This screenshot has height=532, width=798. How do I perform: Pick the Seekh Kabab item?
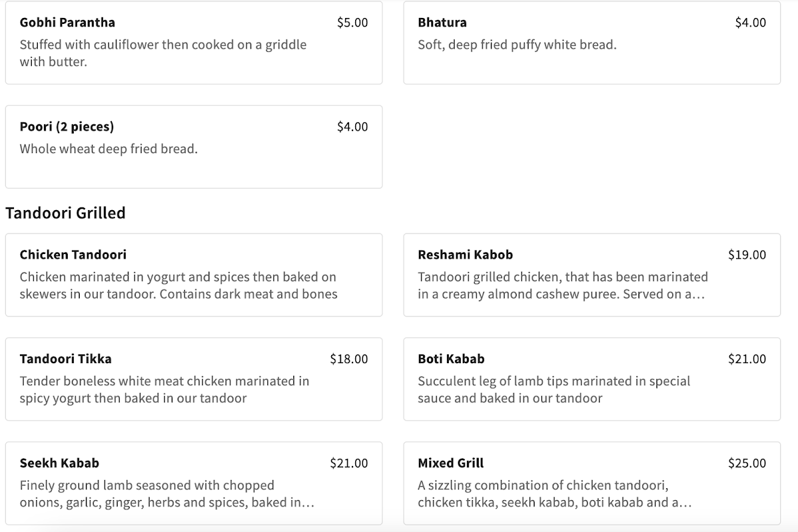click(x=59, y=464)
